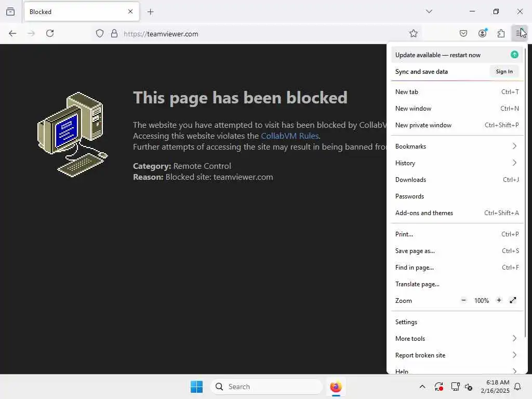Click the retro computer illustration
Viewport: 532px width, 399px height.
pyautogui.click(x=72, y=135)
